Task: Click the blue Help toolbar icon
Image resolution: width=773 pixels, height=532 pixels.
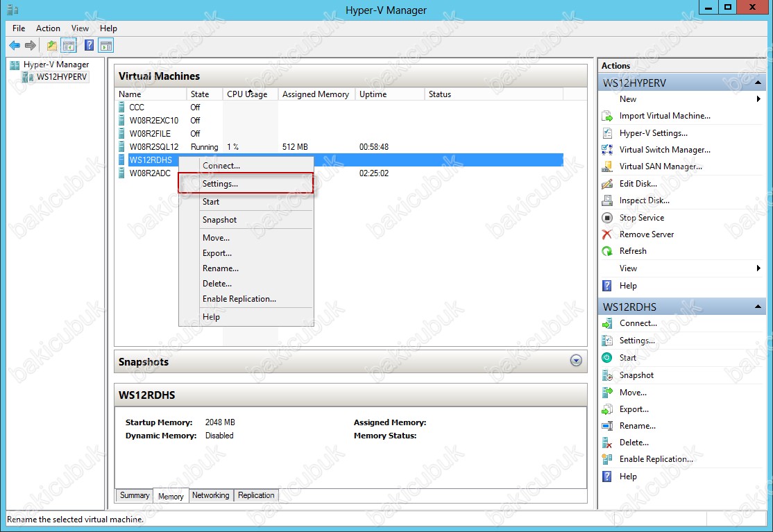Action: 89,46
